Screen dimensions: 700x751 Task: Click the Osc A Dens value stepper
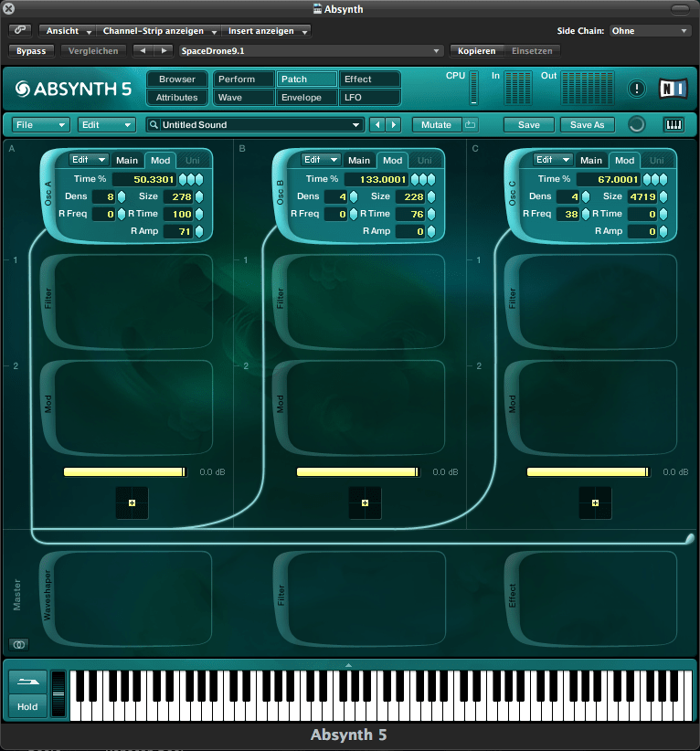click(x=122, y=196)
